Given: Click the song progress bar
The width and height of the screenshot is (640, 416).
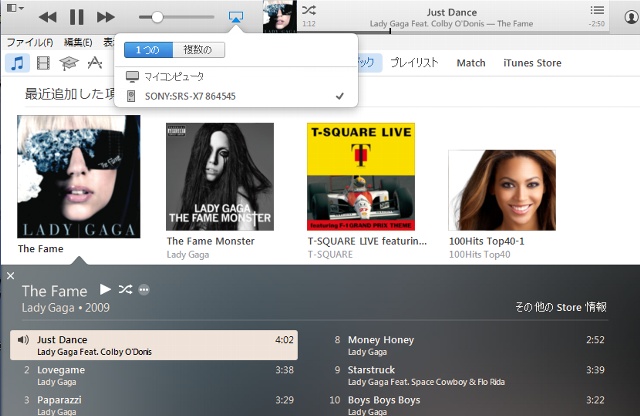Looking at the screenshot, I should click(453, 31).
